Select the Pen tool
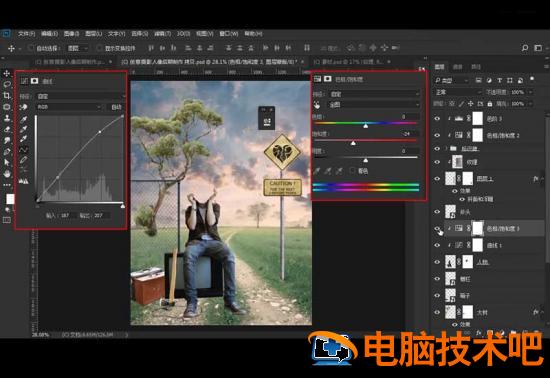Screen dimensions: 550x378 (7, 151)
